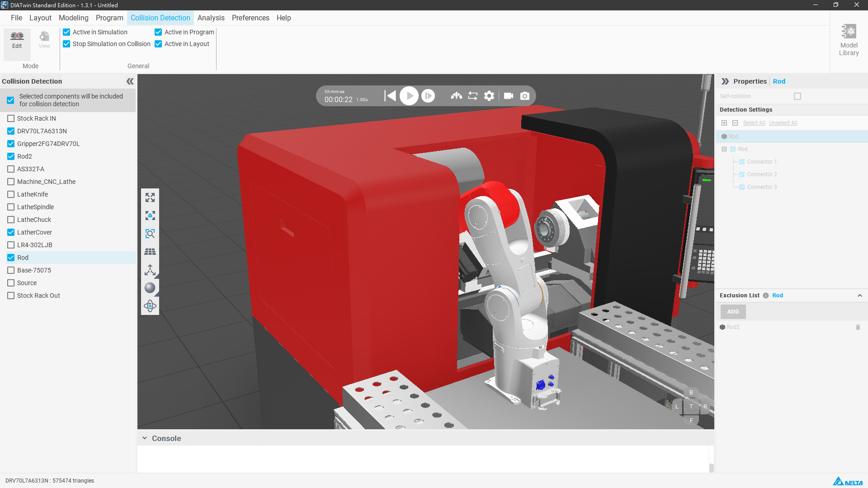Open the File menu
868x488 pixels.
pyautogui.click(x=17, y=18)
